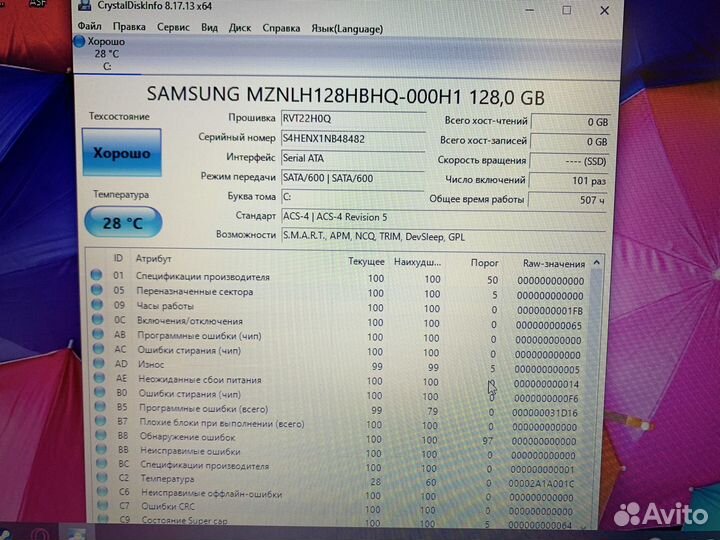Select the Программные ошибки (всего) attribute text
The image size is (720, 540).
tap(203, 409)
